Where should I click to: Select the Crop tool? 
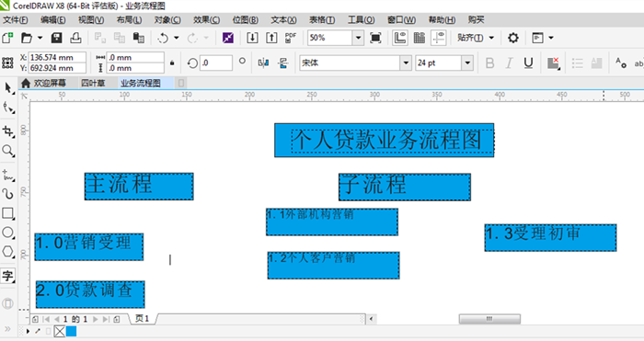pyautogui.click(x=8, y=131)
